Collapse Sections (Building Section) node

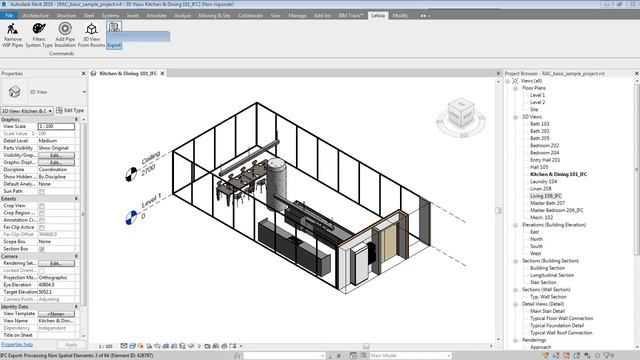(516, 261)
